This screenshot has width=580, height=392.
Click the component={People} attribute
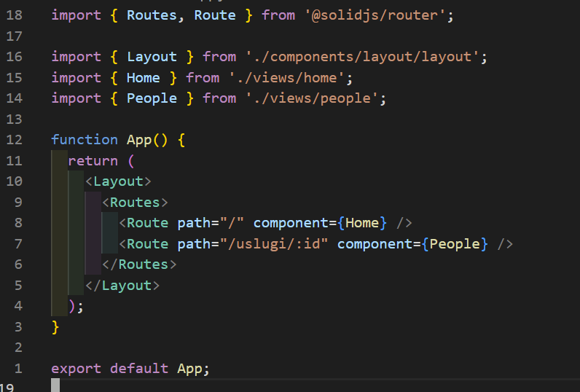412,244
